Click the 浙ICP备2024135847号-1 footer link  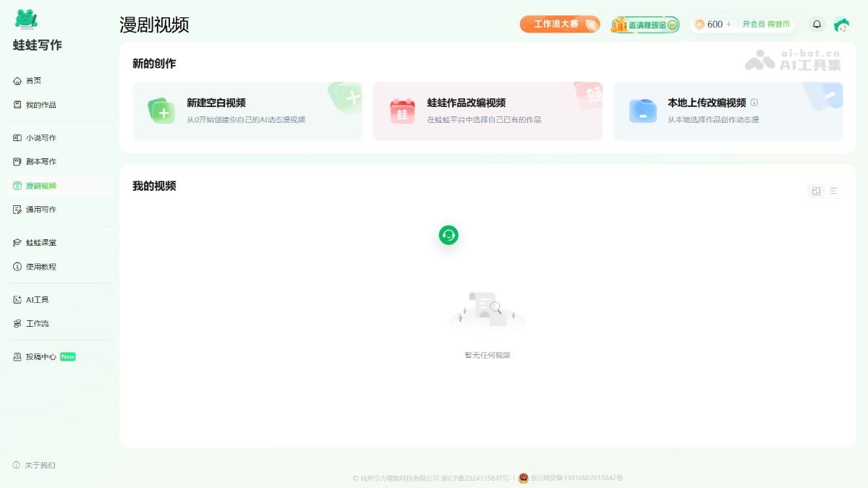(x=478, y=478)
